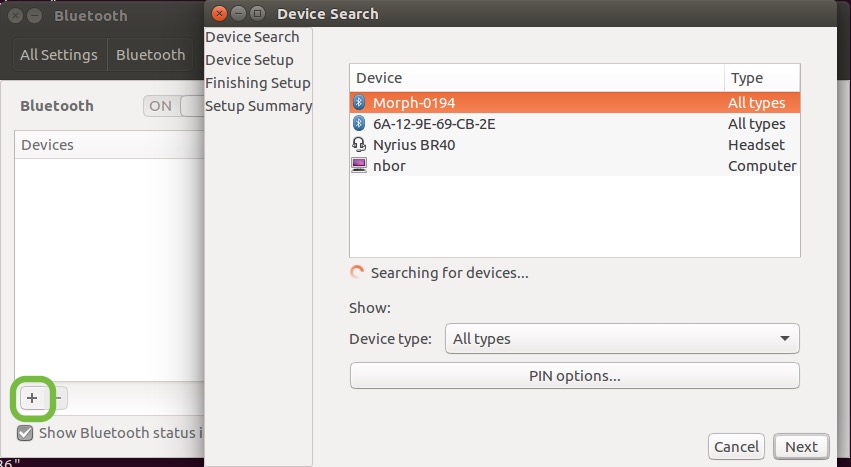The height and width of the screenshot is (467, 851).
Task: Maximize the Device Search window
Action: pos(257,14)
